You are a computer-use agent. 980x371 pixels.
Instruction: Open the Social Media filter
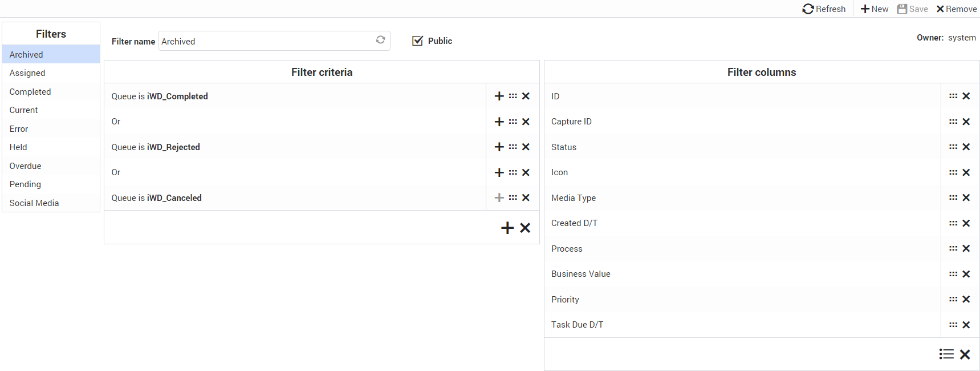coord(34,203)
